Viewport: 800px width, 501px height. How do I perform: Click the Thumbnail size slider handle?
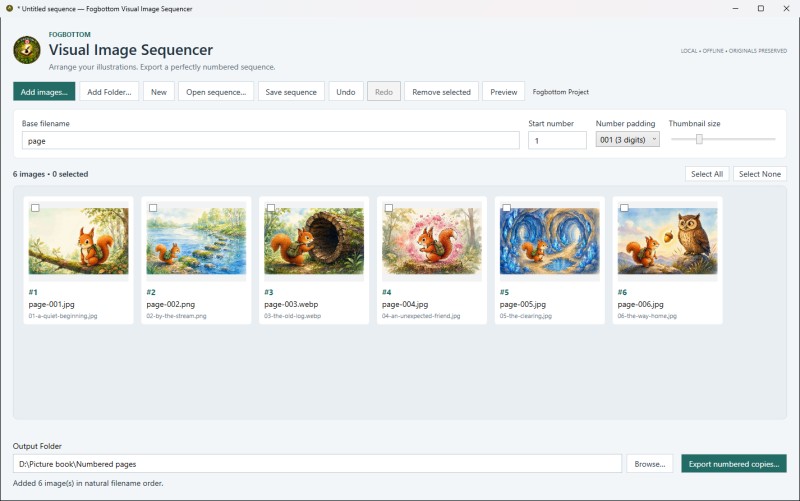pos(699,139)
